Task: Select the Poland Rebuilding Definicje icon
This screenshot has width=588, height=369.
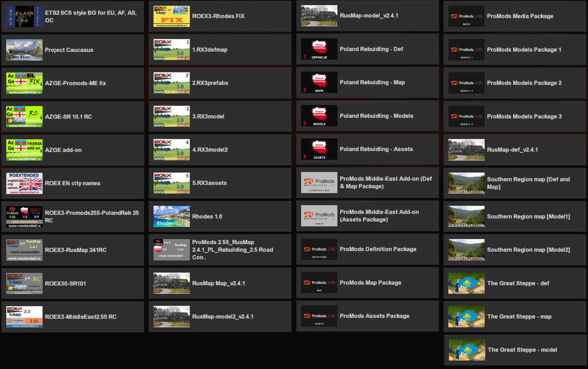Action: pyautogui.click(x=319, y=49)
